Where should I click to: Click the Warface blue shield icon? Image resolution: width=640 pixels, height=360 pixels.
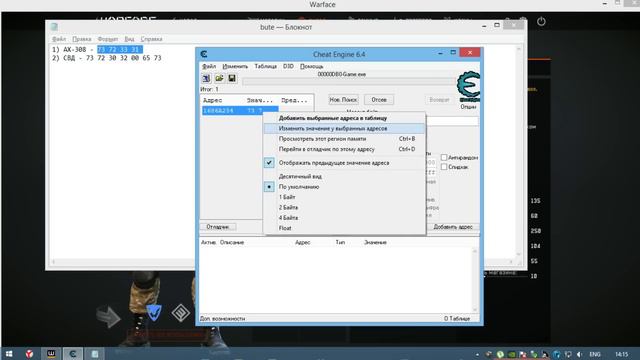click(x=154, y=313)
